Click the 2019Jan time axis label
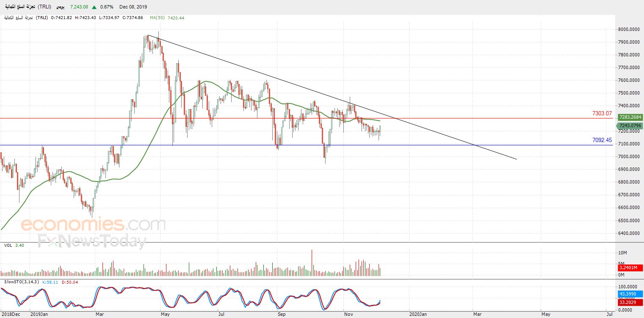This screenshot has width=644, height=318. [x=39, y=314]
